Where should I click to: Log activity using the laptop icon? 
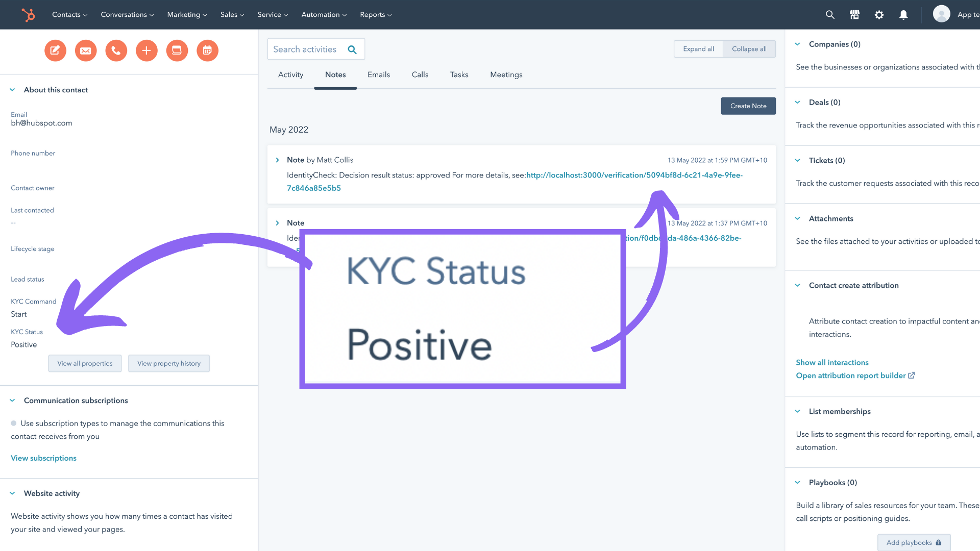[177, 51]
